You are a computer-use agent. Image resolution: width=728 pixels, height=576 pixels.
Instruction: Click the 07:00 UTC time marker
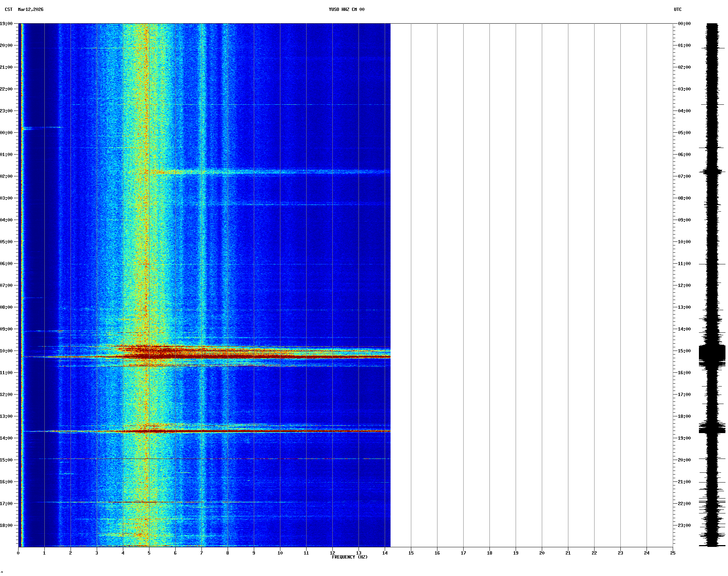[x=684, y=176]
